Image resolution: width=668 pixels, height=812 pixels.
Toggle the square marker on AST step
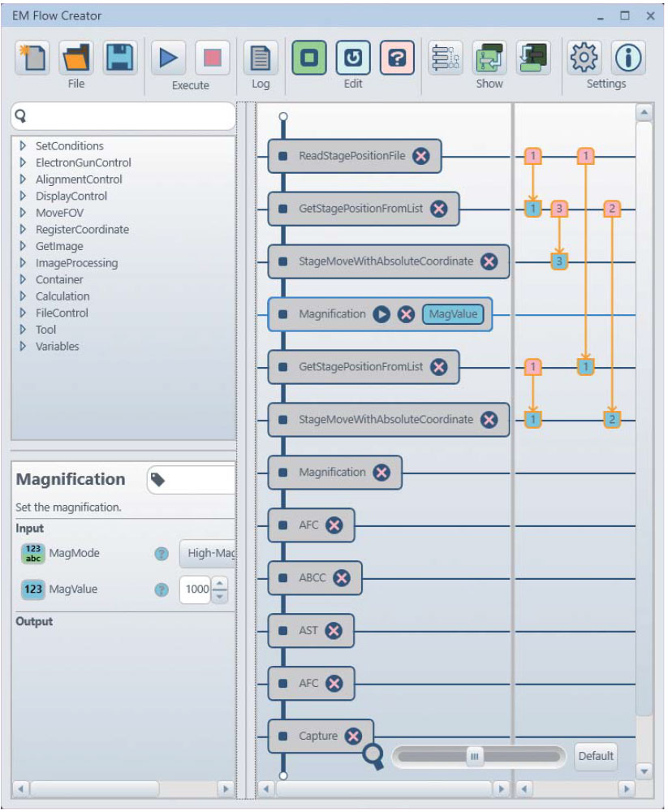pyautogui.click(x=282, y=631)
